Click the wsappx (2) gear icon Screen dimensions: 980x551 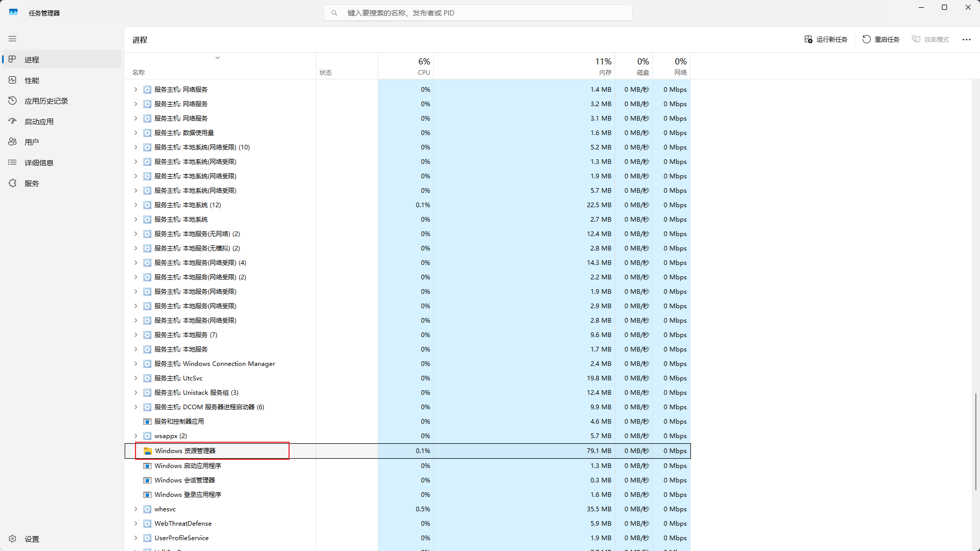pyautogui.click(x=147, y=436)
